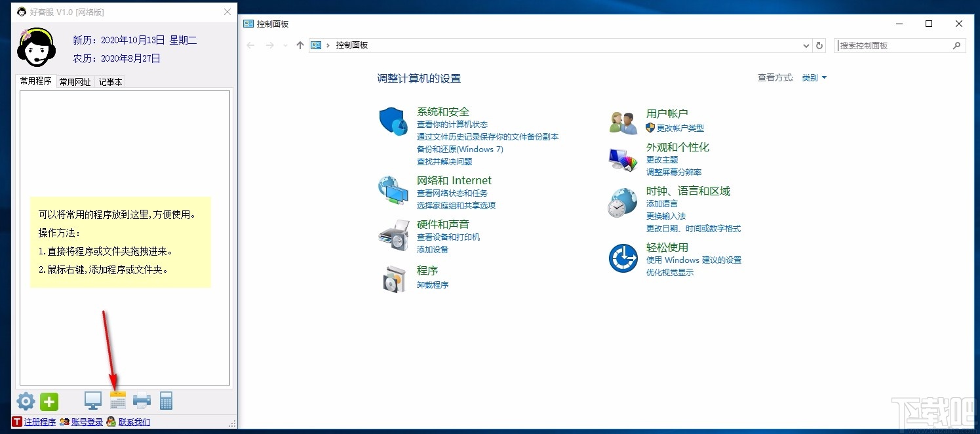Open recent locations dropdown arrow

coord(285,45)
